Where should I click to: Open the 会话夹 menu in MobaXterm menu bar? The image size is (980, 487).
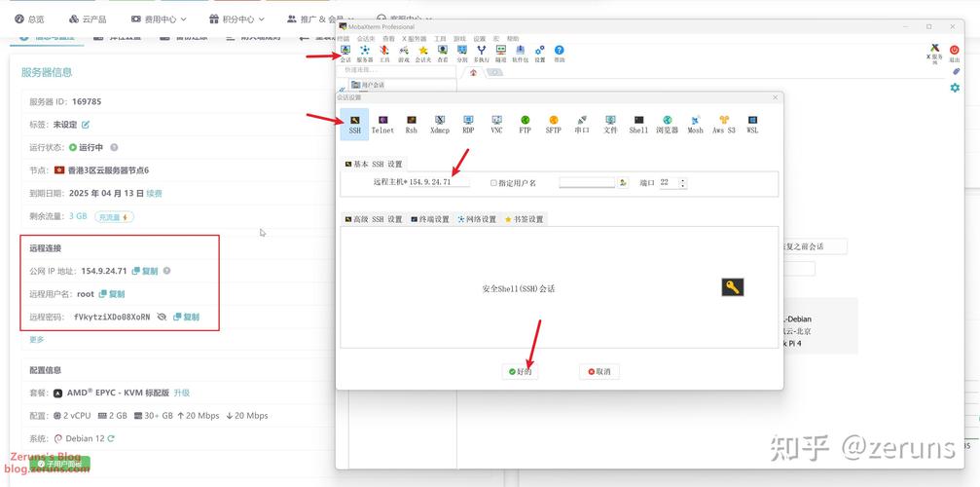click(366, 39)
